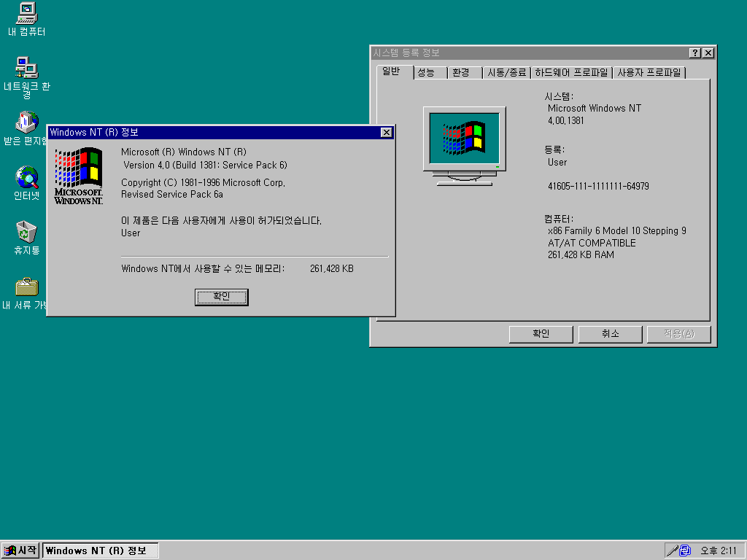Click the Microsoft (R) Windows NT (R) heading text
The image size is (747, 560).
(x=183, y=152)
